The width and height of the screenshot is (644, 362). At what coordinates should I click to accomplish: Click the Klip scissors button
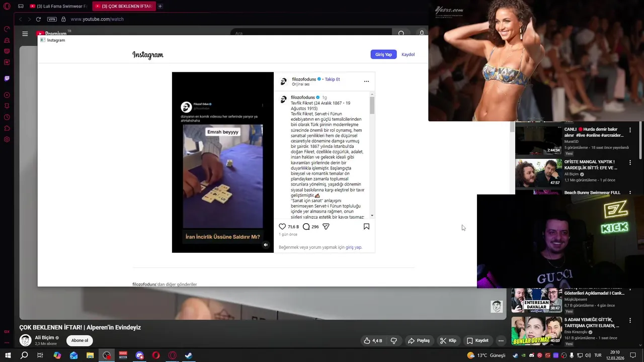pyautogui.click(x=448, y=340)
